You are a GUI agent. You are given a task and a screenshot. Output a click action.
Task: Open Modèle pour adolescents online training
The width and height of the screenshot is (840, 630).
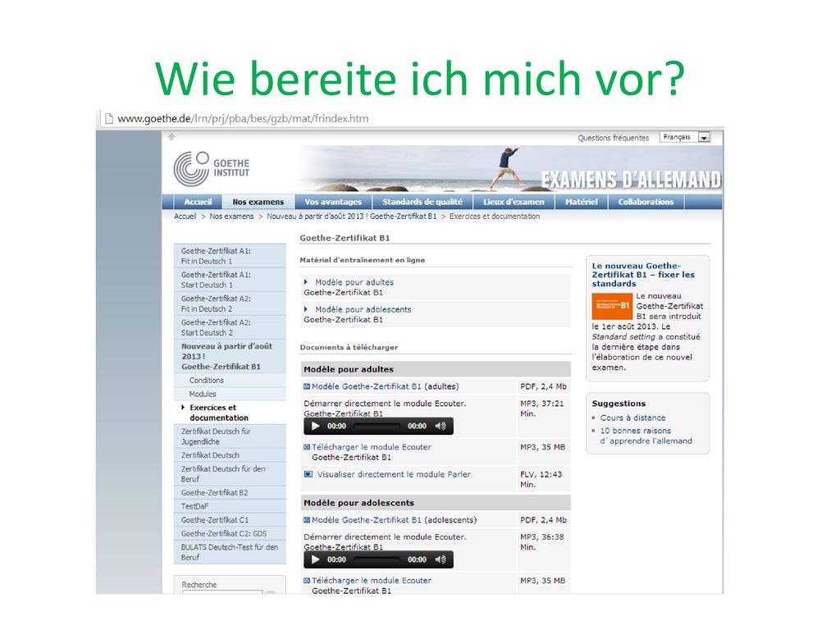coord(363,309)
